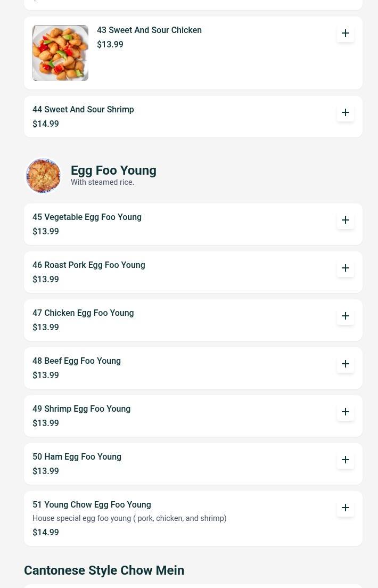Select the 47 Chicken Egg Foo Young title

click(x=83, y=313)
